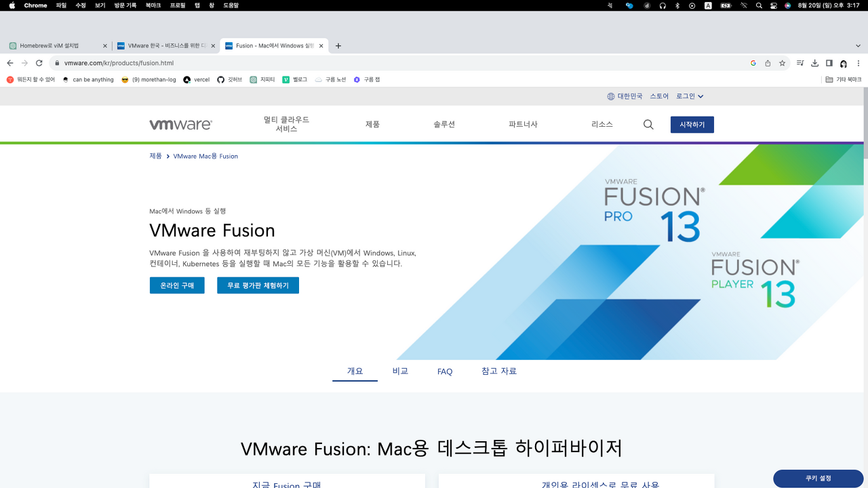Close the Fusion tab
This screenshot has width=868, height=488.
321,46
